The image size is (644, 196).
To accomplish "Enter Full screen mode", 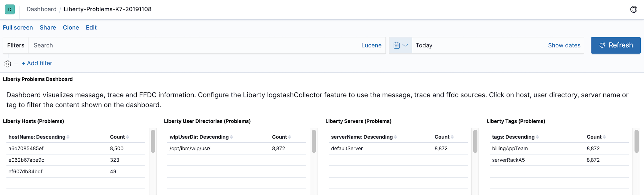I will (x=18, y=28).
